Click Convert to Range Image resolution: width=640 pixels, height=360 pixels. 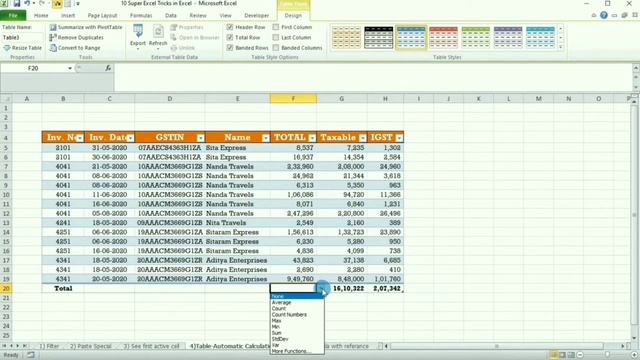[x=75, y=48]
